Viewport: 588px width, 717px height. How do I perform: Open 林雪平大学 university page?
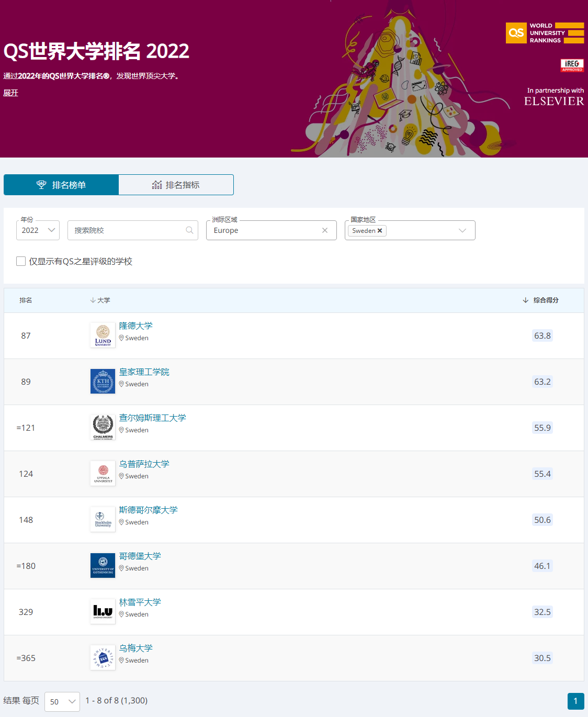coord(140,602)
